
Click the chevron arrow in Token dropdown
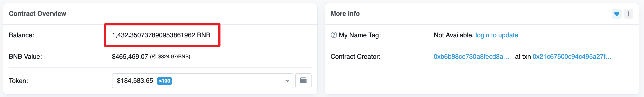pos(287,81)
